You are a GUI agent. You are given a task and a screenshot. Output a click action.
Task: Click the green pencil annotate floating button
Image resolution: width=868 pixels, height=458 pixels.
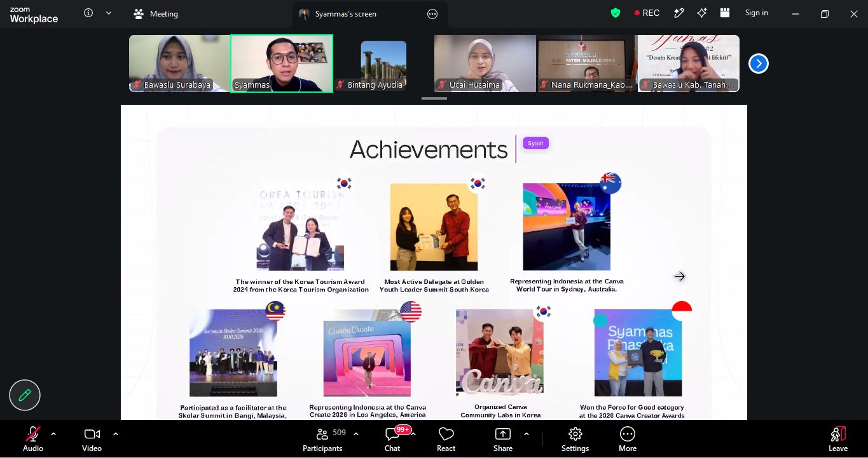point(25,395)
